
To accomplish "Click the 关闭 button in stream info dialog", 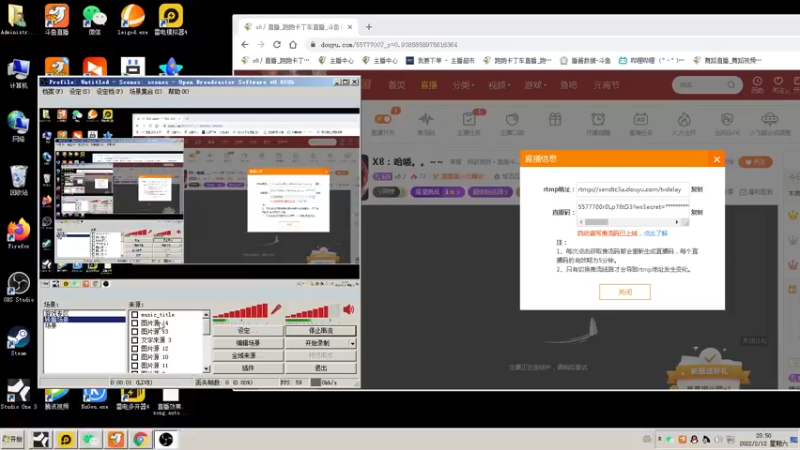I will [x=624, y=292].
